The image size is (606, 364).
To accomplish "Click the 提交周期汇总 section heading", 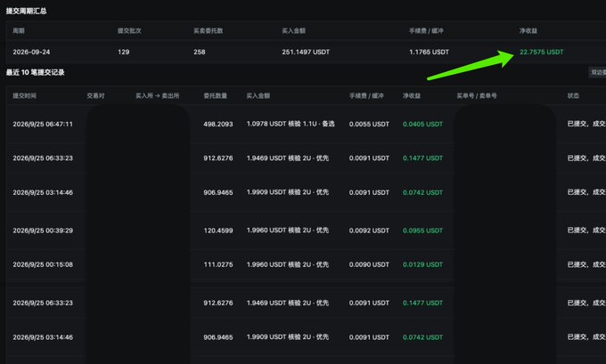I will tap(26, 11).
